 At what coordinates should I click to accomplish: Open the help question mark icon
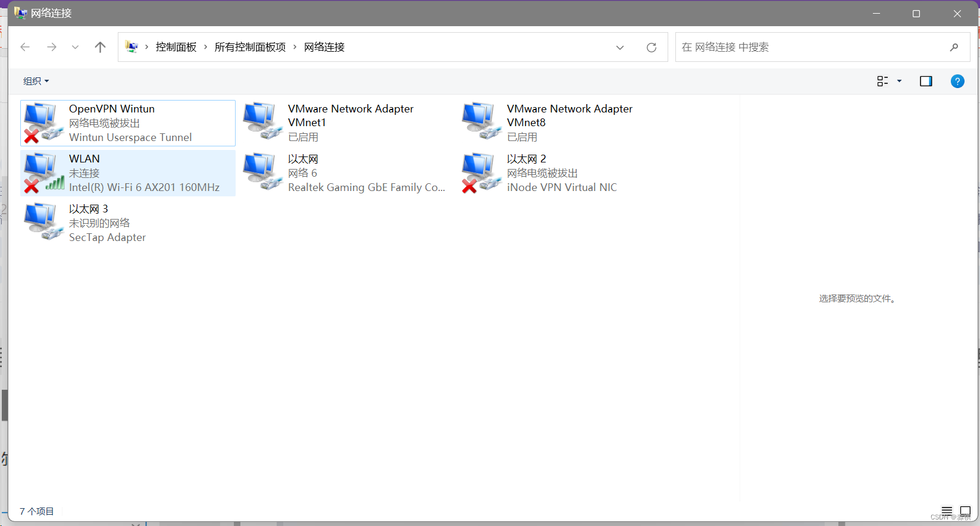[x=957, y=82]
